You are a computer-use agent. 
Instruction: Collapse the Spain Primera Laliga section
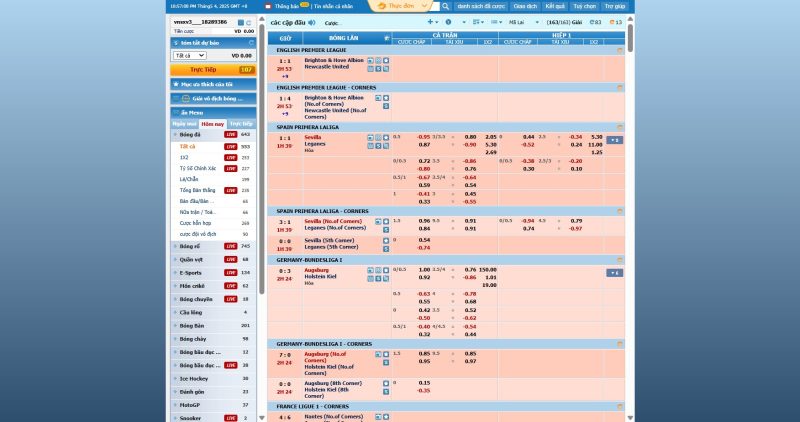(x=620, y=128)
